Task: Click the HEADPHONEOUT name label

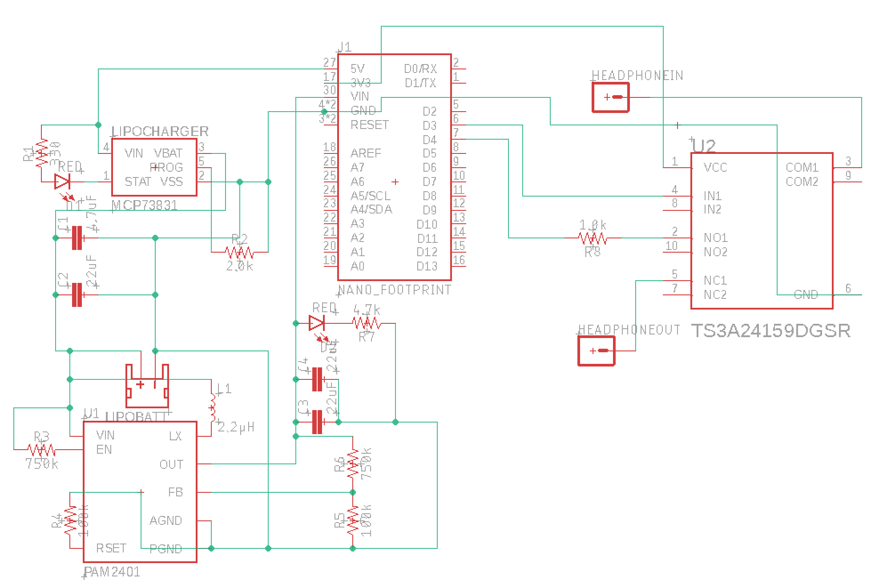Action: [x=629, y=330]
